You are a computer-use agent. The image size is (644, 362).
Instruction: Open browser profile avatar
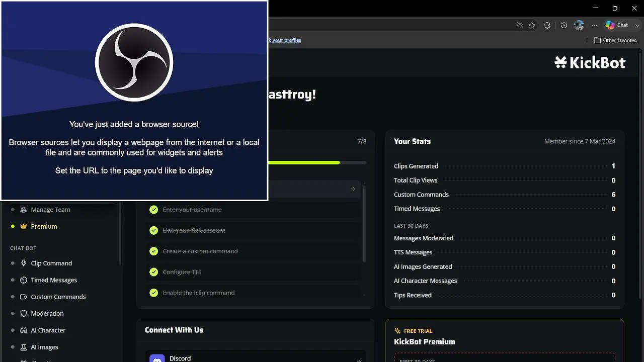coord(579,25)
